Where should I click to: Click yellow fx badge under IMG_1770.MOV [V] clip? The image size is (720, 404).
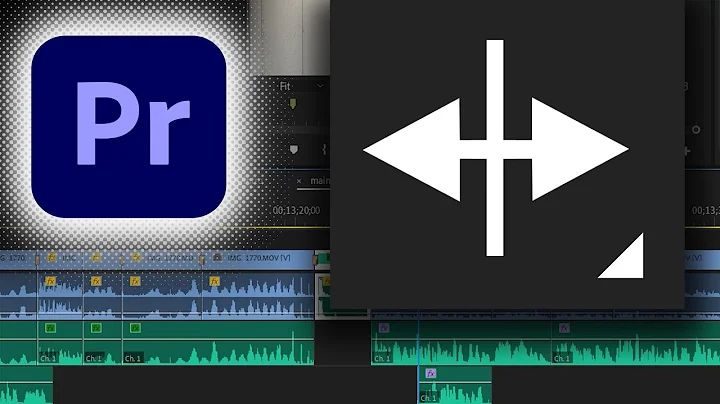[214, 281]
